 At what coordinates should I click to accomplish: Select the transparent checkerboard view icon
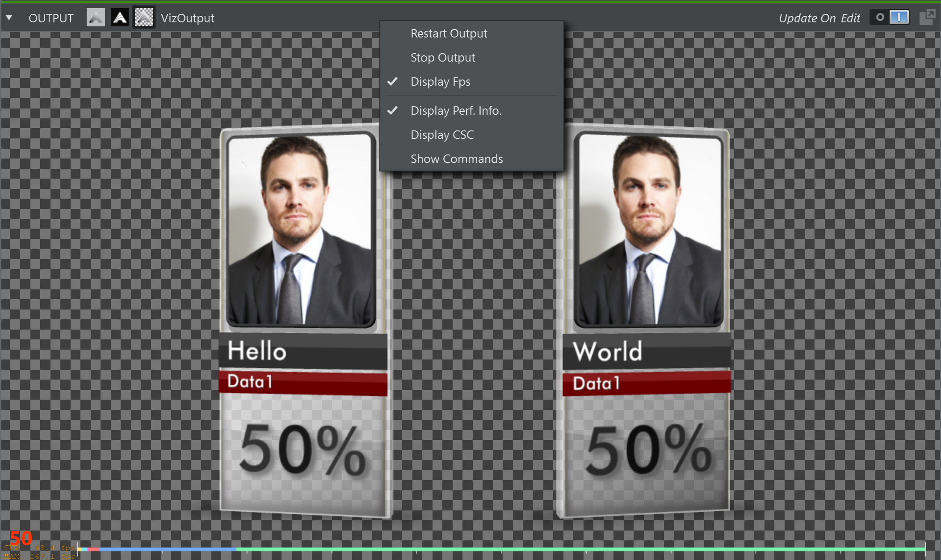[144, 18]
